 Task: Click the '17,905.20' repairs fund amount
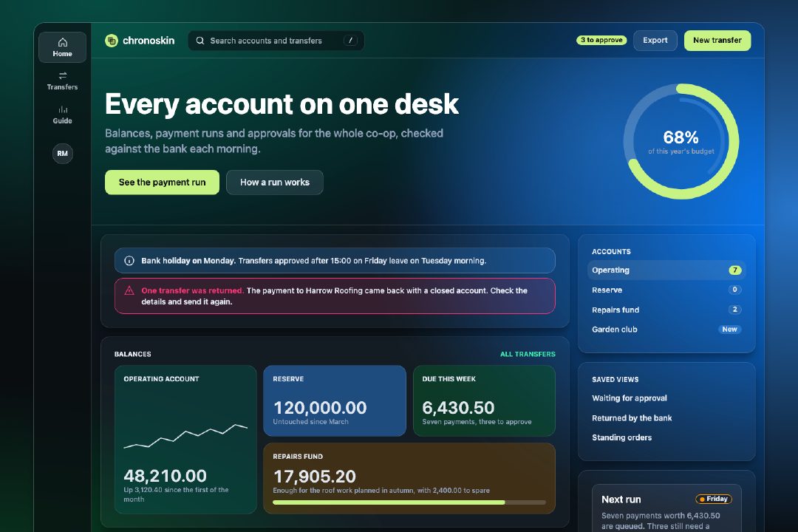[x=315, y=477]
